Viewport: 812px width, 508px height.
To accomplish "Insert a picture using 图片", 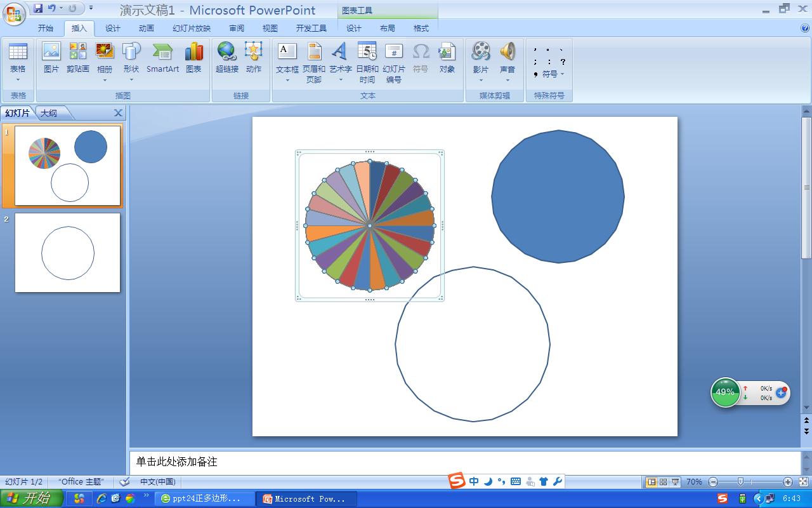I will pyautogui.click(x=51, y=60).
